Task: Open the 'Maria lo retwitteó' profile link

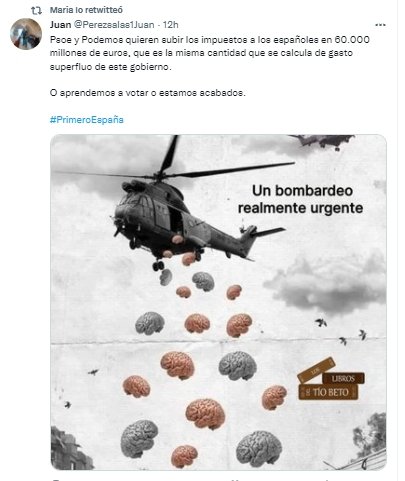Action: [86, 10]
